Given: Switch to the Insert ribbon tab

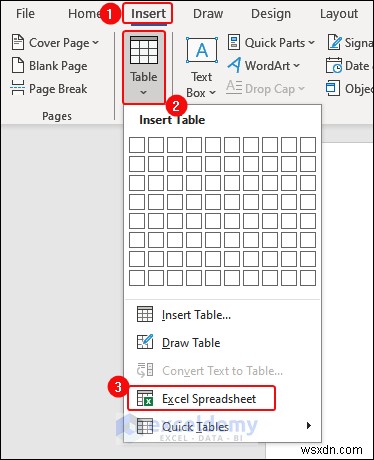Looking at the screenshot, I should pos(148,14).
